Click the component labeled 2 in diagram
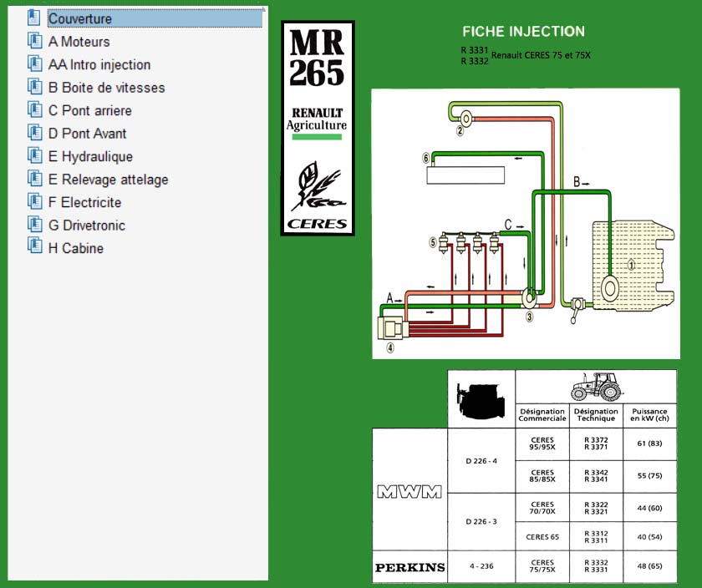 point(465,119)
